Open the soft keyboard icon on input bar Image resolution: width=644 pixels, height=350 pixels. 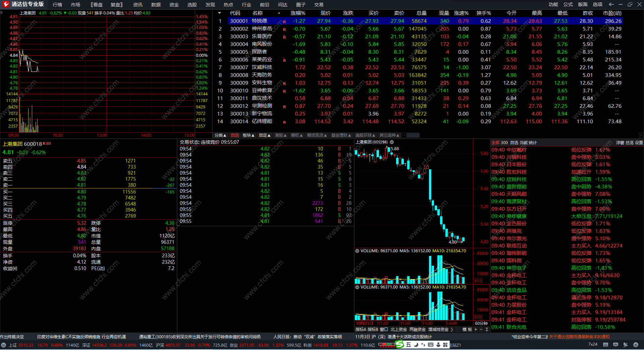431,345
